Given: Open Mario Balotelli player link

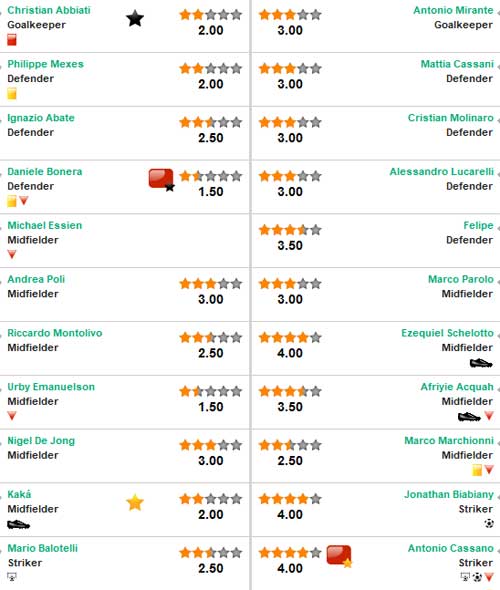Looking at the screenshot, I should tap(43, 548).
